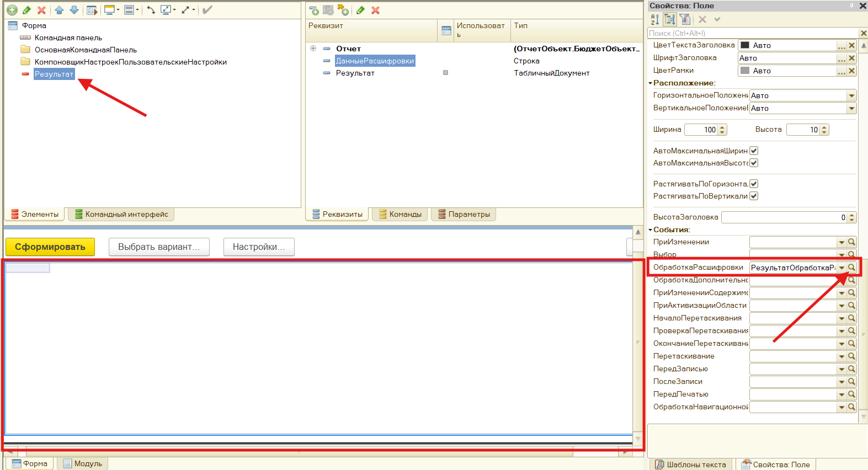Sort properties alphabetically with A-Z icon
Screen dimensions: 868x470
pyautogui.click(x=655, y=19)
